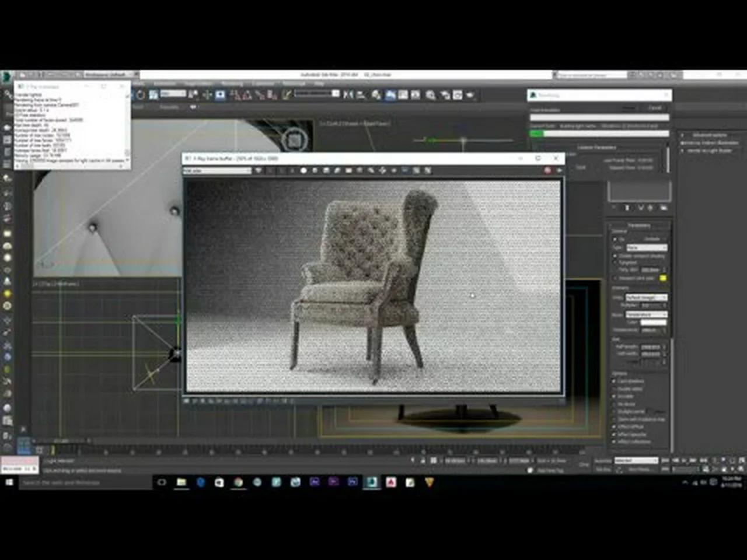Click Pause in the Rendering dialog

coord(629,108)
